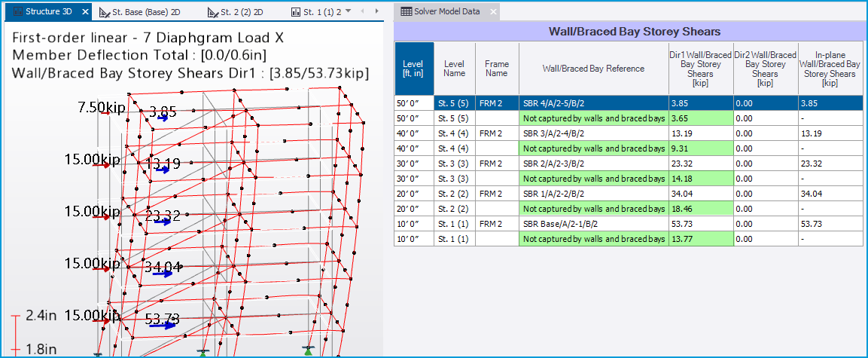The image size is (868, 358).
Task: Click the Frame Name column header
Action: pos(496,69)
